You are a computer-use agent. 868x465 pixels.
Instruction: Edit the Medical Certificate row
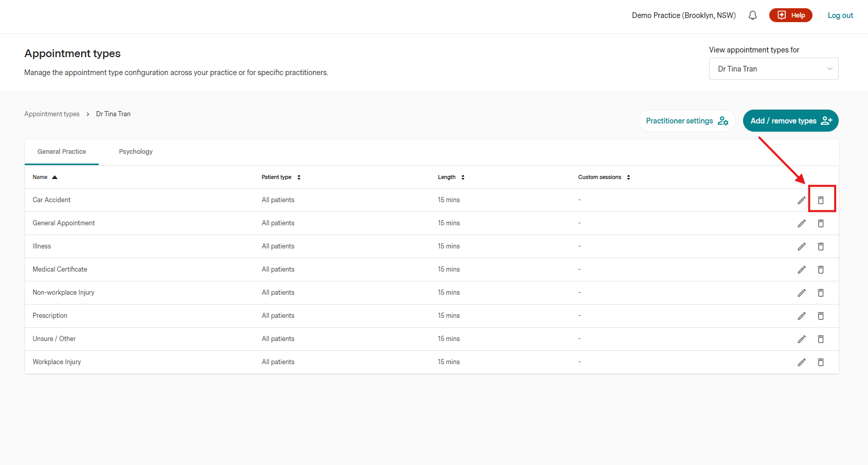click(x=802, y=270)
